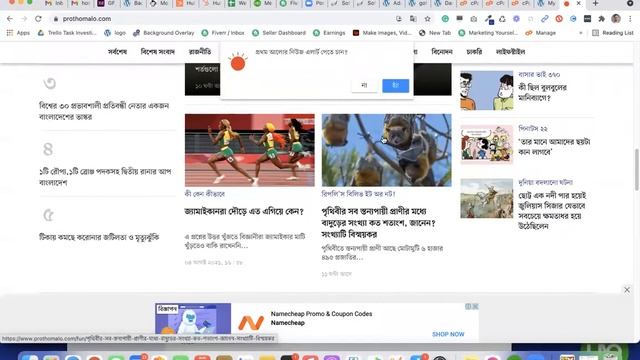
Task: Open the Seller Dashboard bookmark
Action: pos(279,33)
